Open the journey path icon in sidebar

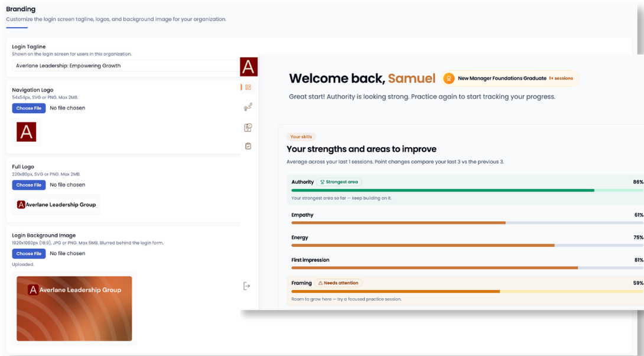pos(248,107)
